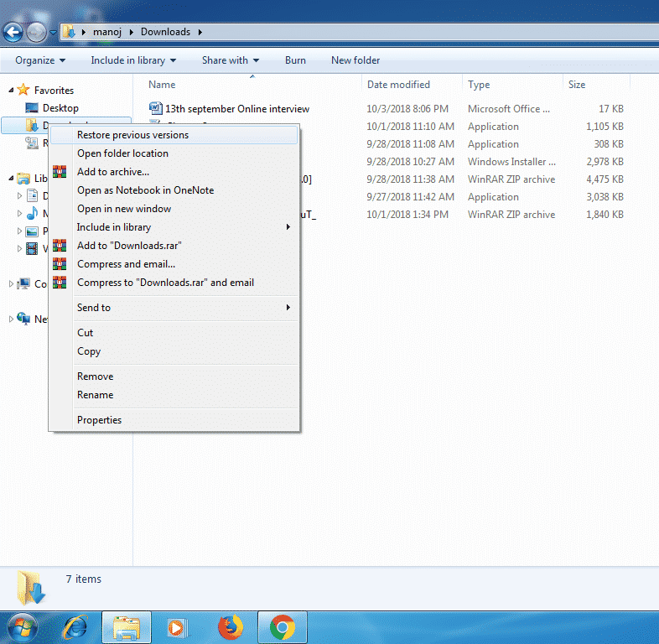The width and height of the screenshot is (659, 644).
Task: Click the Burn toolbar button
Action: tap(295, 60)
